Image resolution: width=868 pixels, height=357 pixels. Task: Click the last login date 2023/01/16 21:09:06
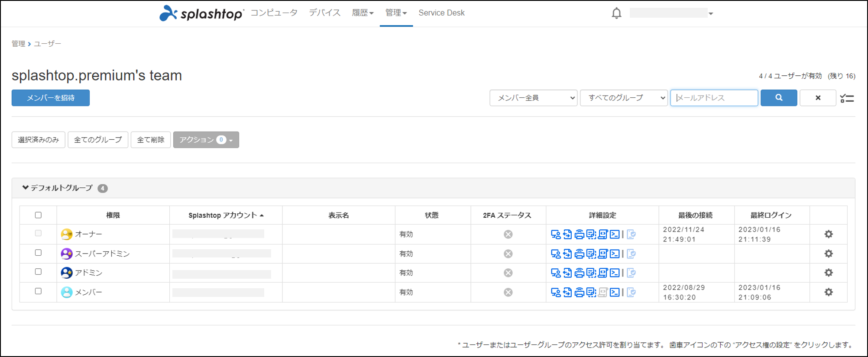click(x=760, y=293)
